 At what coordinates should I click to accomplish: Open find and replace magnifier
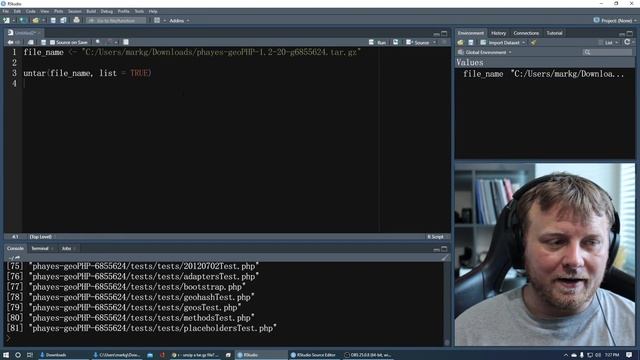(x=98, y=42)
